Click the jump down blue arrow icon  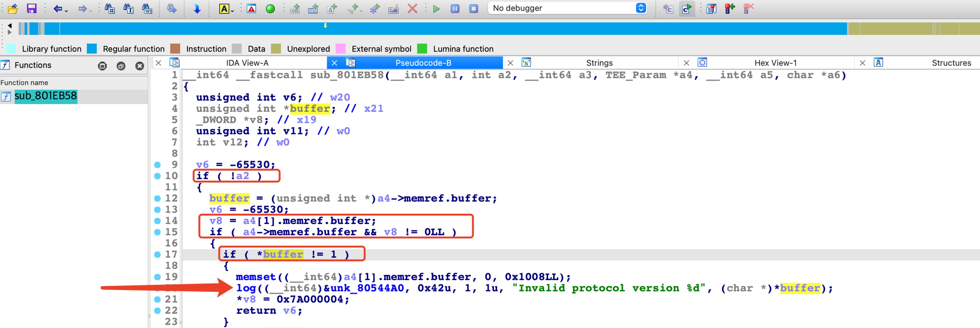coord(197,8)
